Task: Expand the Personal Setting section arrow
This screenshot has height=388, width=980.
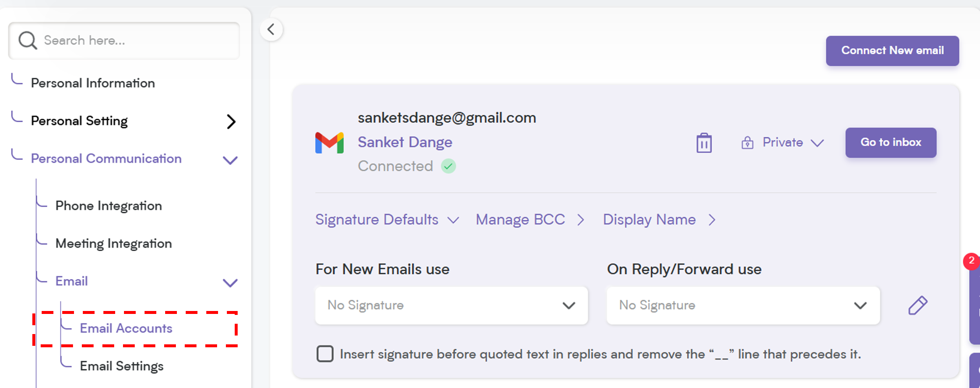Action: [231, 121]
